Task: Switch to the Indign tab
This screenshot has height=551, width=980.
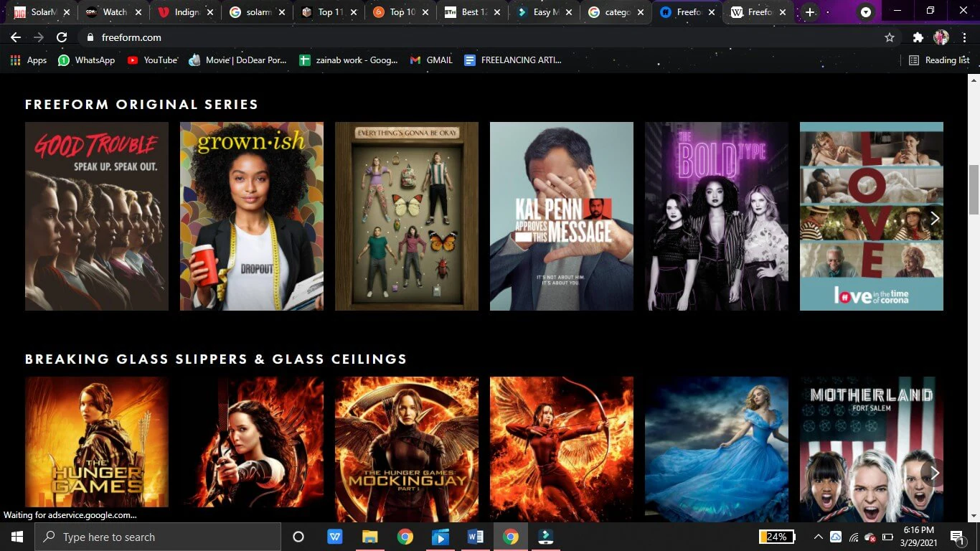Action: (x=185, y=12)
